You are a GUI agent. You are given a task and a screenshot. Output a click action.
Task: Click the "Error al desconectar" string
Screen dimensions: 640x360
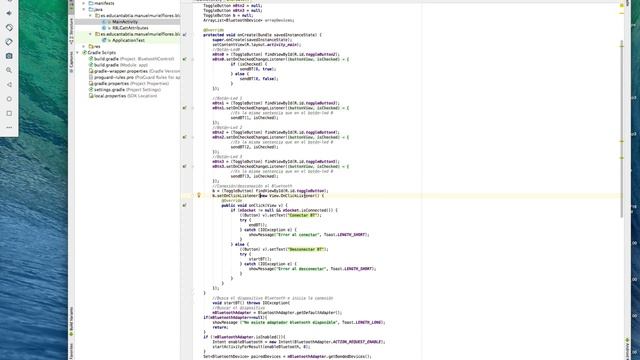click(301, 269)
